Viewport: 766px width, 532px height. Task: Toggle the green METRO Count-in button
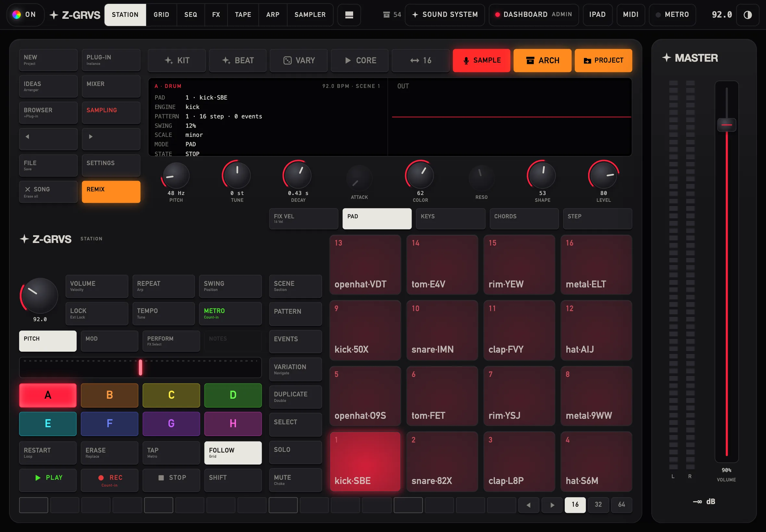230,313
